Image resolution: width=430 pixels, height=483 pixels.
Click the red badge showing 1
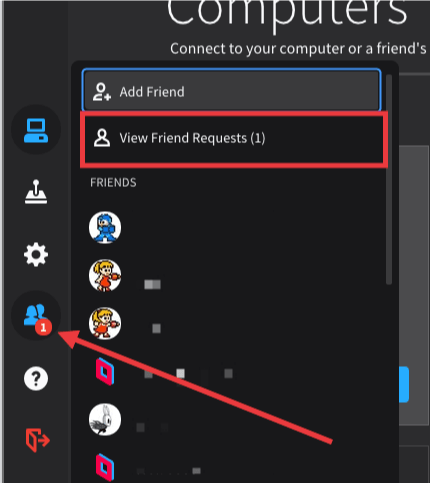[x=43, y=327]
